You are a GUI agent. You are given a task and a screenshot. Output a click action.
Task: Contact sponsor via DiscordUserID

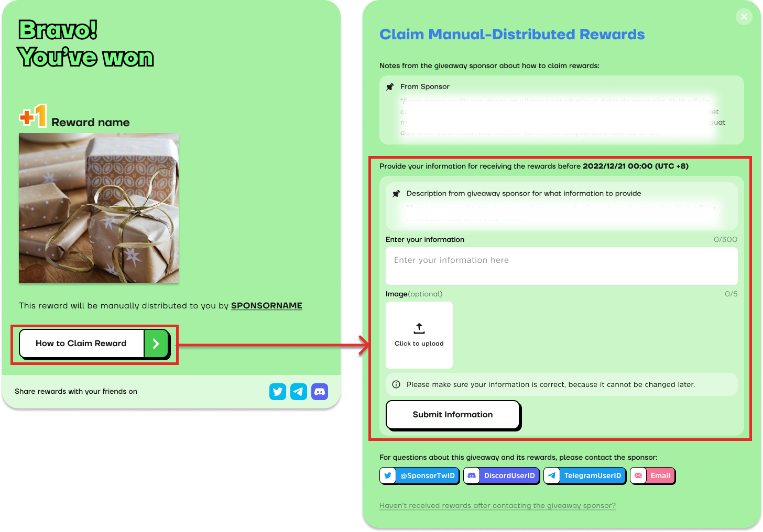point(502,476)
